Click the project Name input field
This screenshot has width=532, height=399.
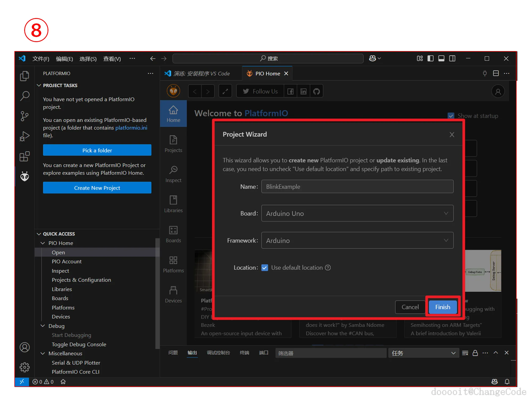click(357, 187)
